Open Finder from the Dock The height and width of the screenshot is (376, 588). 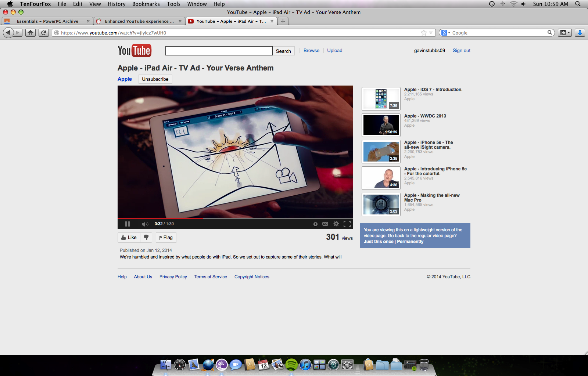pyautogui.click(x=166, y=365)
